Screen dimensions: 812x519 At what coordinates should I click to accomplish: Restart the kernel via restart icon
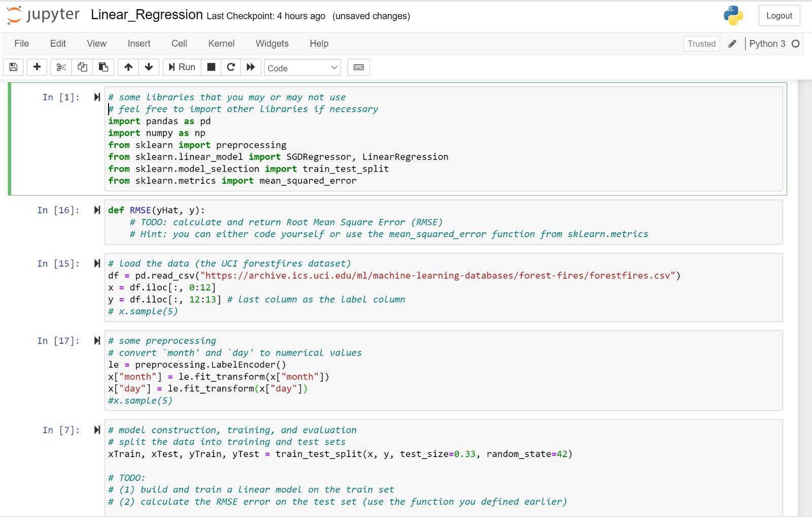point(230,67)
